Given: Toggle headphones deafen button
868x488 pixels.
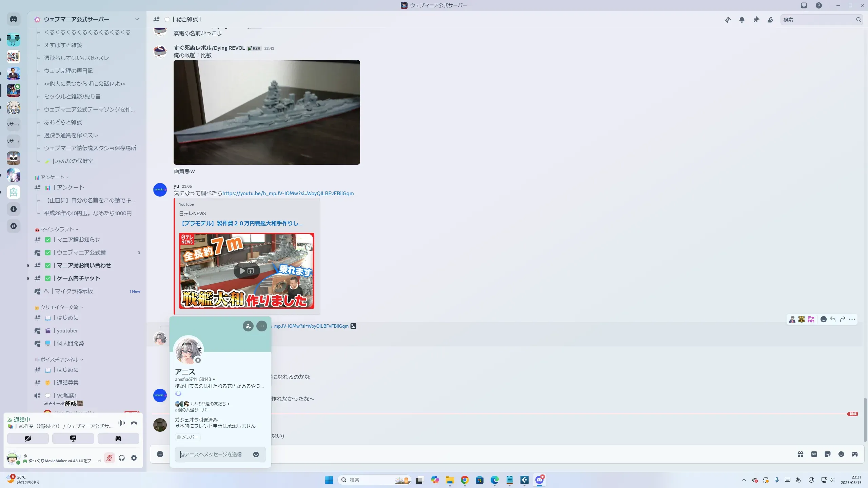Looking at the screenshot, I should tap(122, 458).
